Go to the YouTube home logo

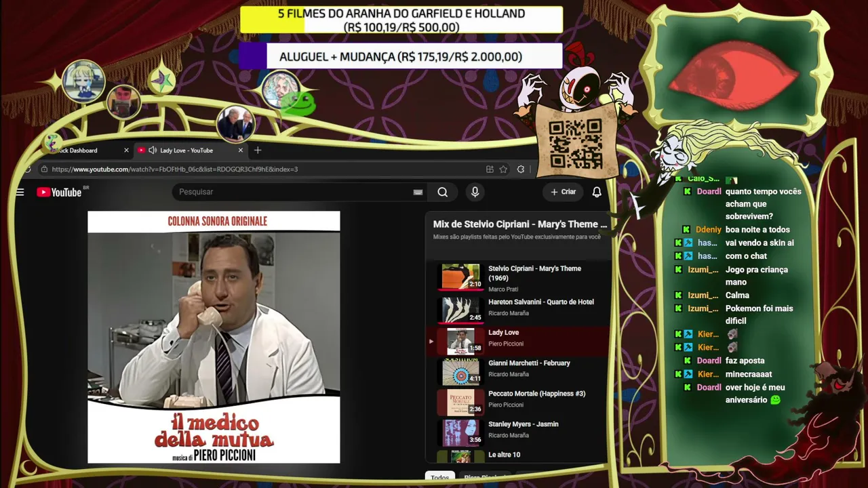click(x=59, y=192)
